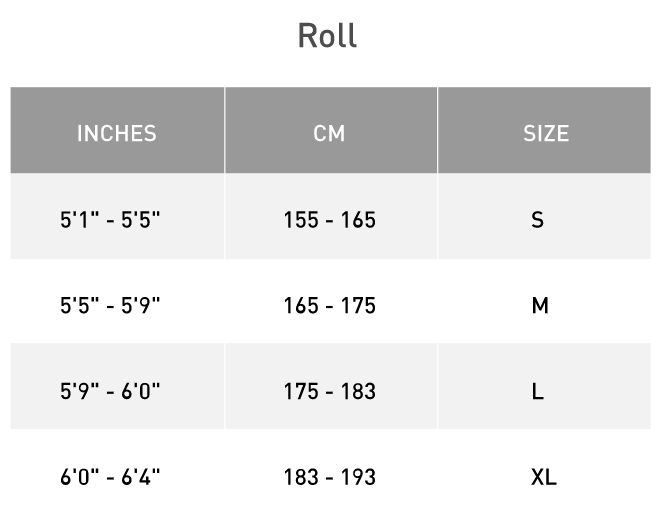
Task: Click the vertical divider between INCHES and CM headers
Action: (x=225, y=131)
